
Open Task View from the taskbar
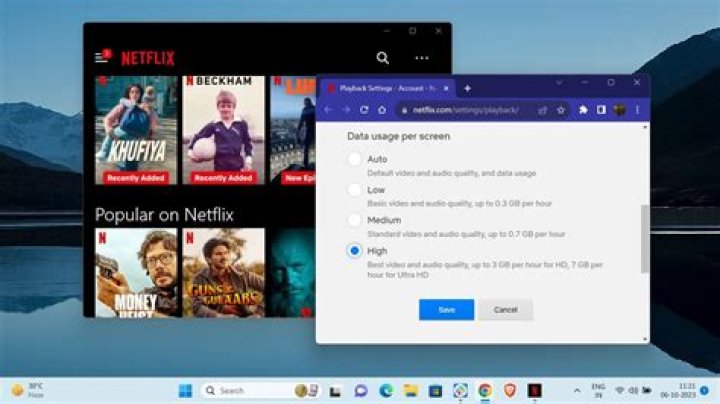point(335,391)
